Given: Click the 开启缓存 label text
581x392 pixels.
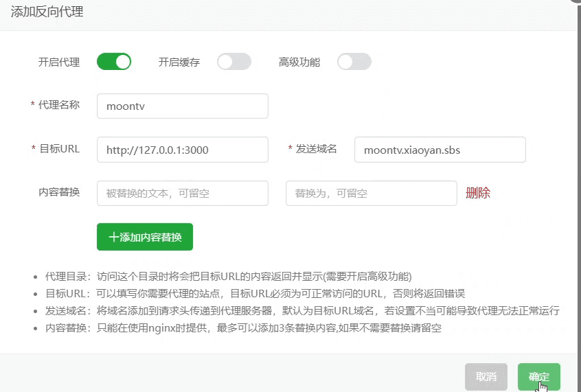Looking at the screenshot, I should (x=179, y=62).
